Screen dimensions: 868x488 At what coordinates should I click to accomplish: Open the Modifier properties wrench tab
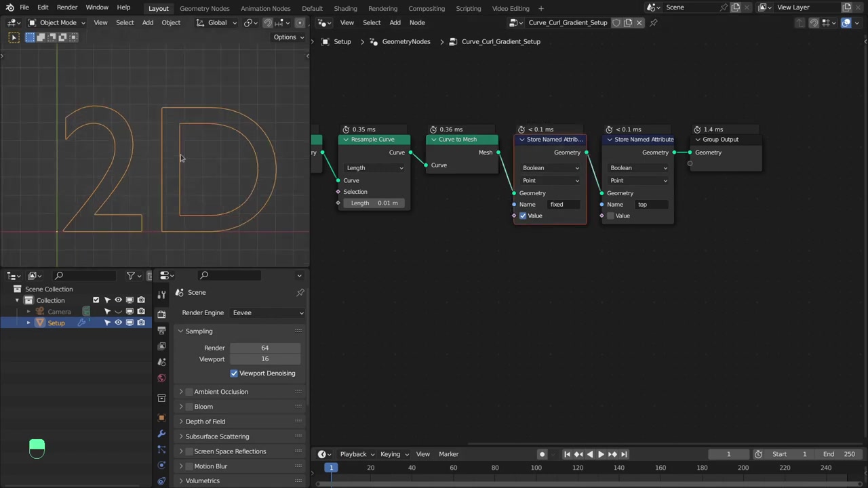pyautogui.click(x=161, y=433)
